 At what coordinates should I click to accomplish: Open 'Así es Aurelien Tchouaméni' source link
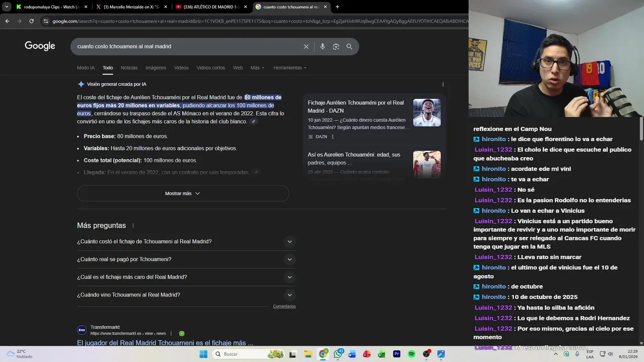(354, 159)
